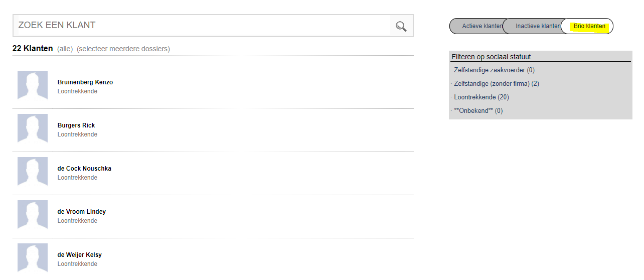This screenshot has height=280, width=644.
Task: Click the magnifying glass search icon
Action: (x=401, y=26)
